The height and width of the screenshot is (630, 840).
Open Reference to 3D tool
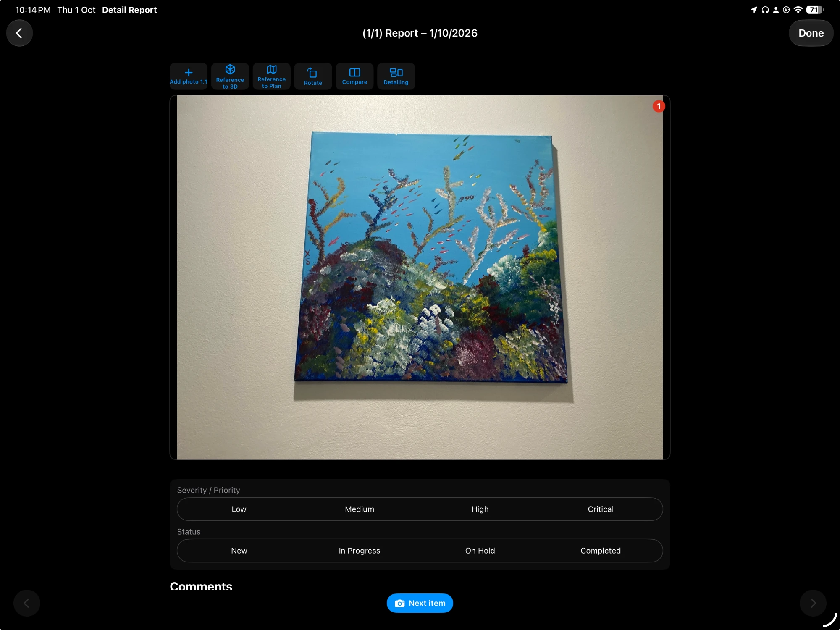(230, 76)
